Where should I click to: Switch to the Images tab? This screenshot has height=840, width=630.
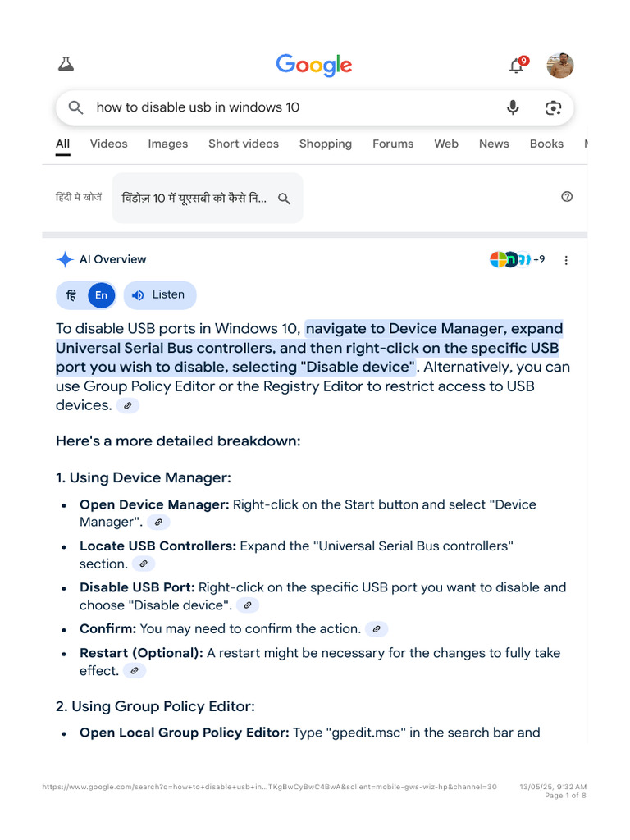click(x=167, y=144)
